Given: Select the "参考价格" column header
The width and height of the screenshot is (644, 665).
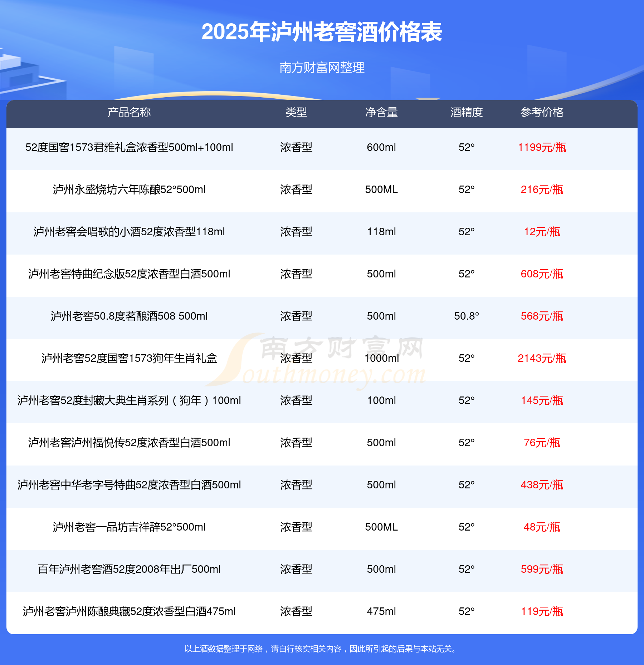Looking at the screenshot, I should click(x=542, y=112).
